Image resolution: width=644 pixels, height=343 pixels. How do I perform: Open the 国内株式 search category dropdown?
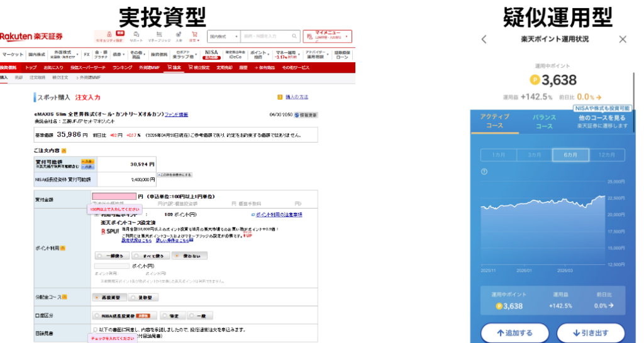pos(224,36)
